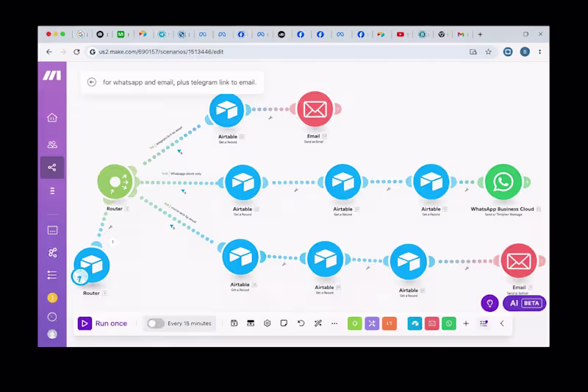Screen dimensions: 588x392
Task: Click the Make logo at top left
Action: pos(51,76)
